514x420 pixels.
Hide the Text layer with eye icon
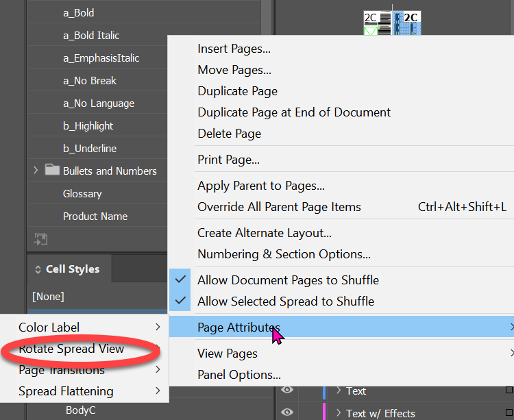[x=287, y=391]
